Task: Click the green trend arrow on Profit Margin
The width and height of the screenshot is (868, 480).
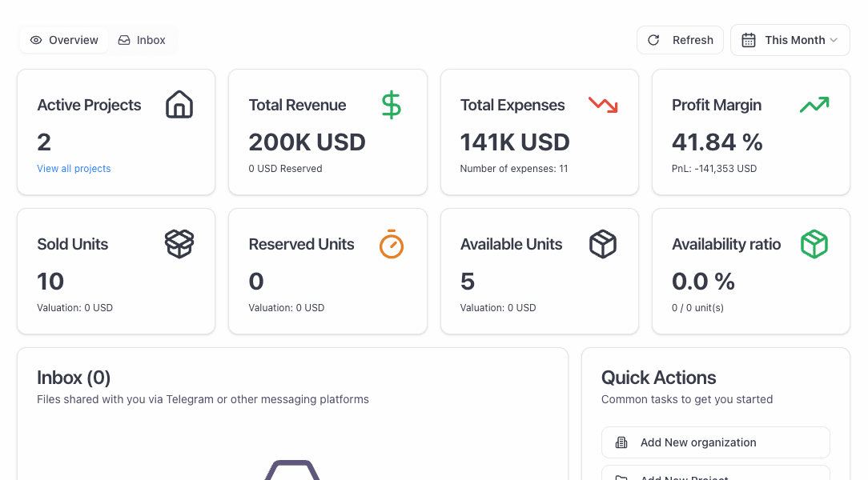Action: pyautogui.click(x=814, y=104)
